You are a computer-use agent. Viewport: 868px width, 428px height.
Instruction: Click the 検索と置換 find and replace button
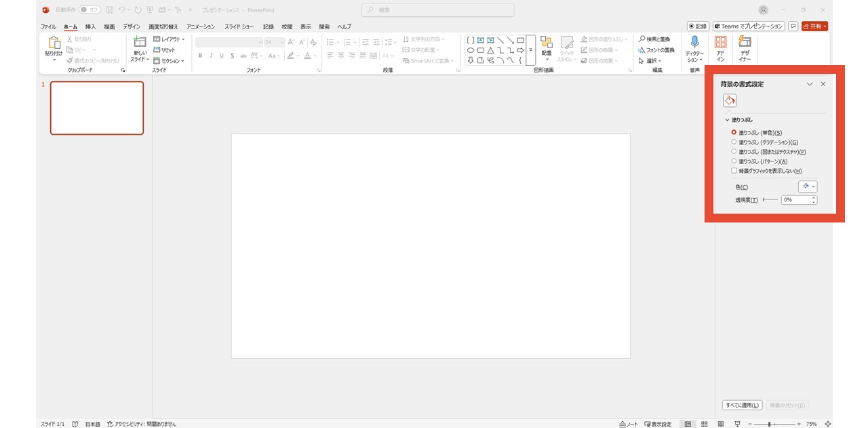(x=654, y=39)
